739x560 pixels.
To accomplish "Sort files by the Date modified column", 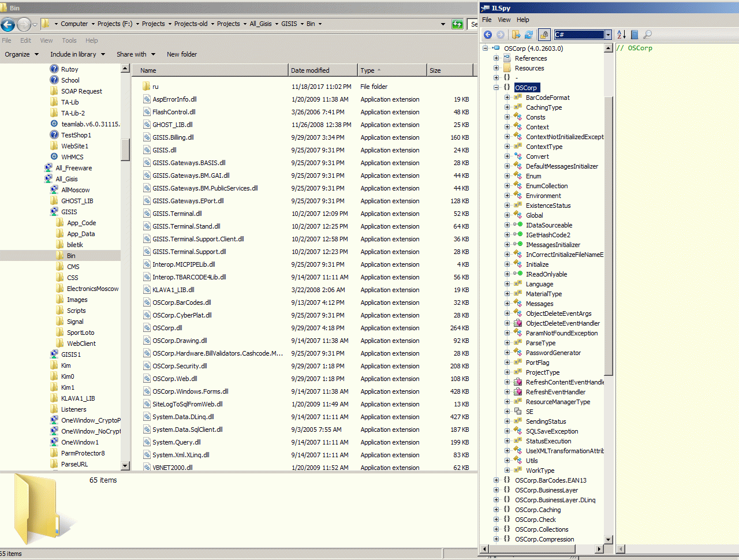I will [323, 70].
